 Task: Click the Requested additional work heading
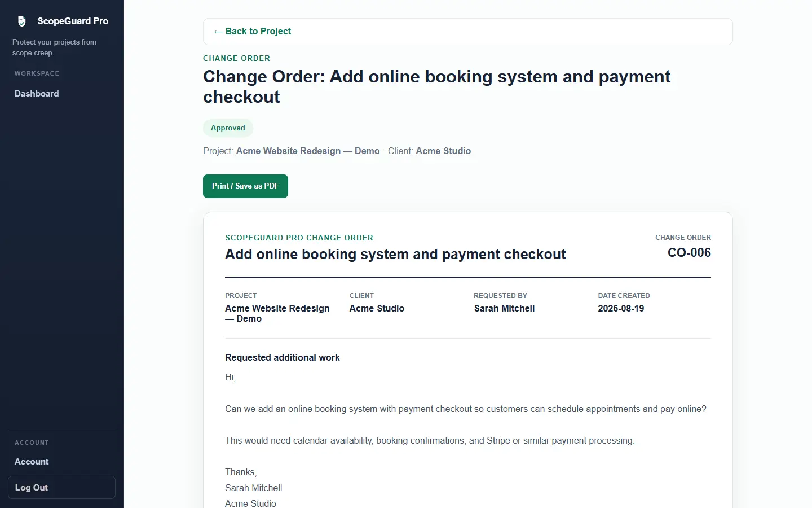tap(282, 358)
